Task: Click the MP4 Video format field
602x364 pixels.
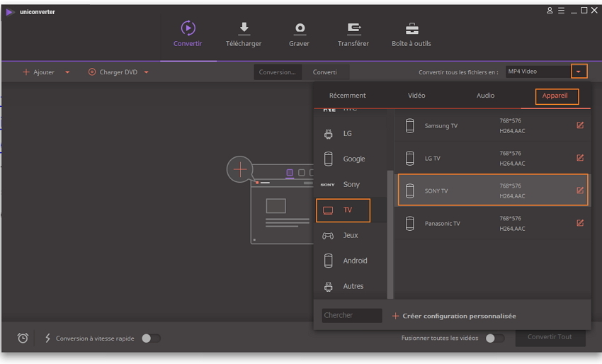Action: (538, 72)
